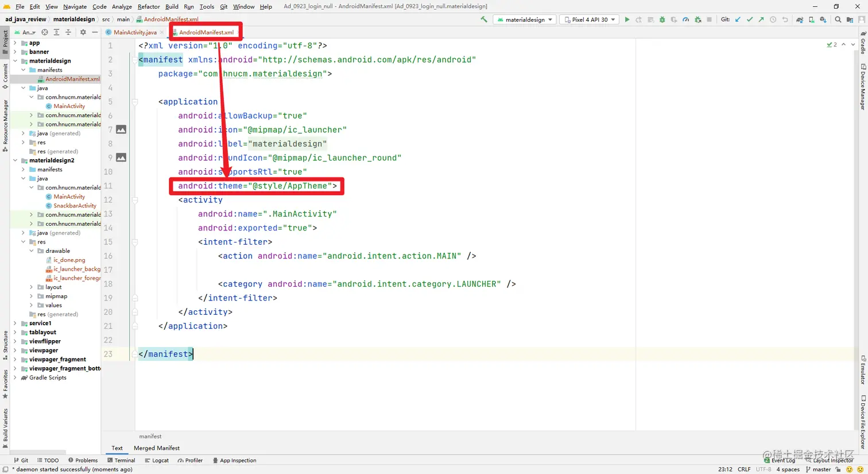Click the CRLF line separator in status bar
The width and height of the screenshot is (868, 474).
pyautogui.click(x=744, y=469)
